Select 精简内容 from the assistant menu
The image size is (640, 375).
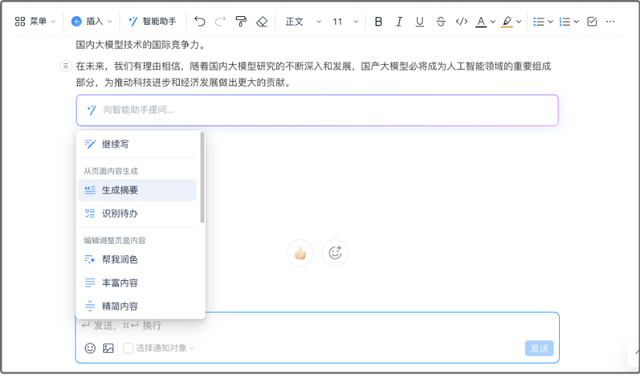[x=137, y=306]
